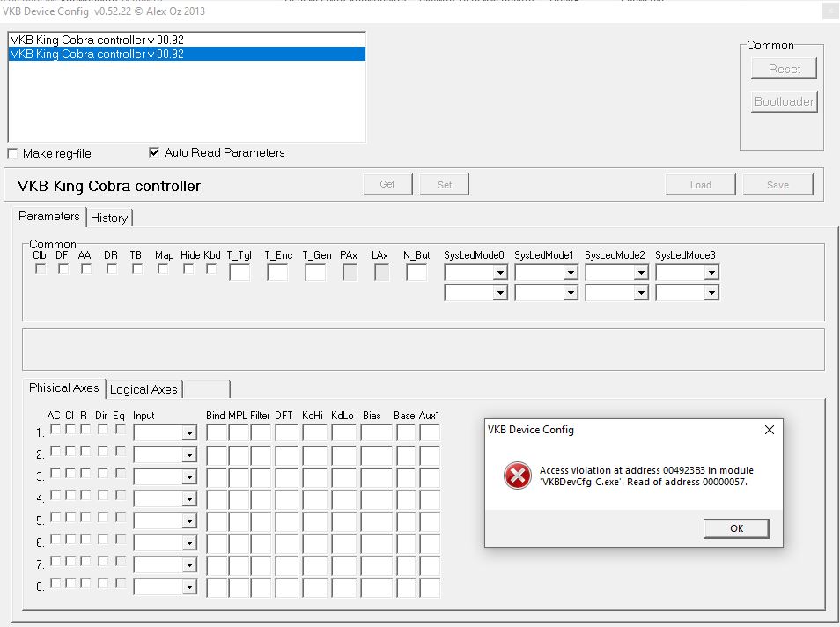Open the Logical Axes tab
Viewport: 840px width, 627px height.
[x=144, y=389]
